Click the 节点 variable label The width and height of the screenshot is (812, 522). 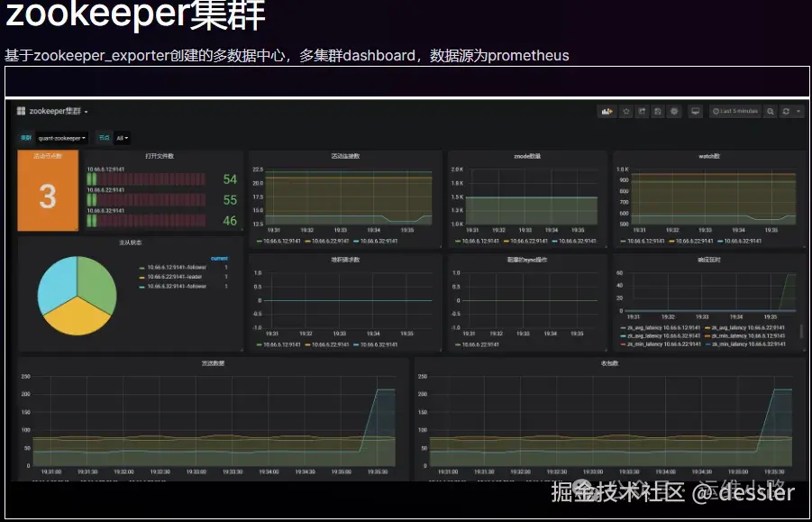[104, 138]
